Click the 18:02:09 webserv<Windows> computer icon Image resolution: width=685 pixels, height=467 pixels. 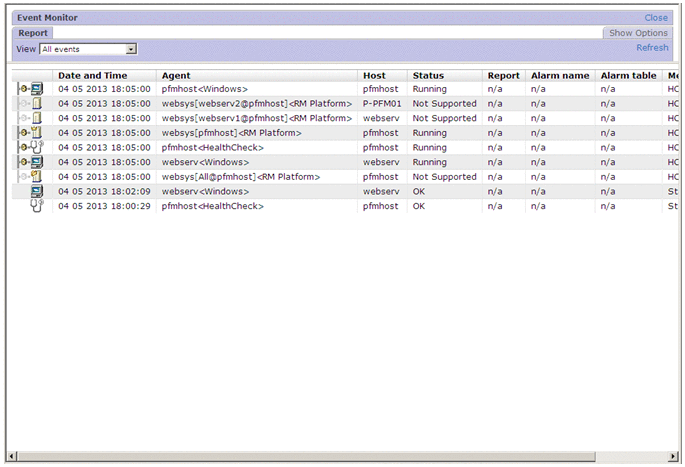click(37, 191)
